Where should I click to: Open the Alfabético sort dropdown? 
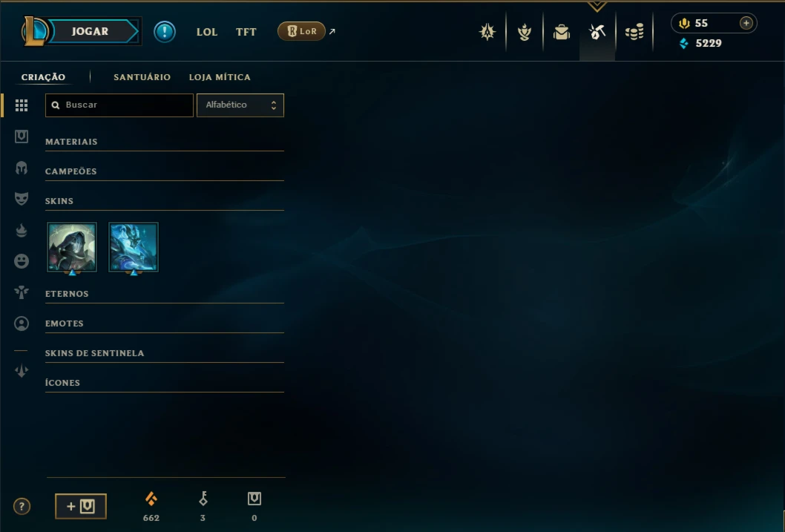coord(240,105)
